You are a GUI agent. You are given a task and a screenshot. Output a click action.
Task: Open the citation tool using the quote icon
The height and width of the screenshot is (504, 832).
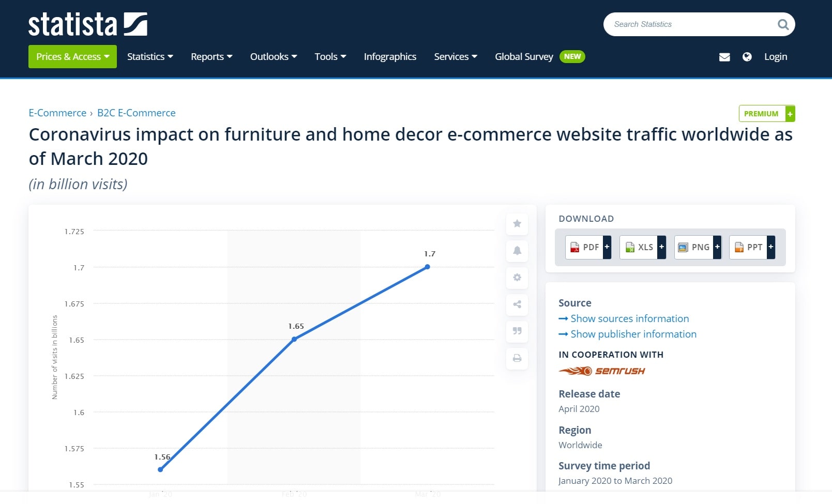tap(517, 331)
